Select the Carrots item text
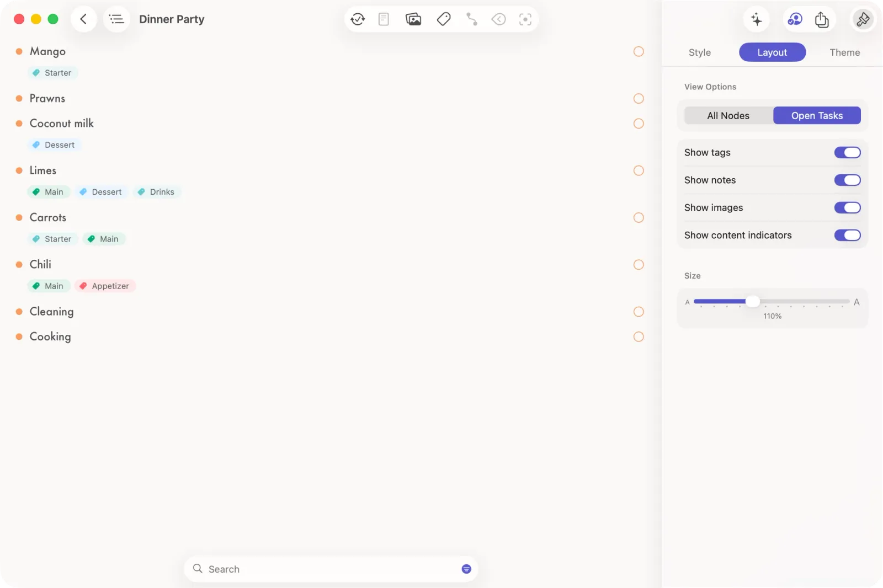Image resolution: width=883 pixels, height=588 pixels. (48, 217)
